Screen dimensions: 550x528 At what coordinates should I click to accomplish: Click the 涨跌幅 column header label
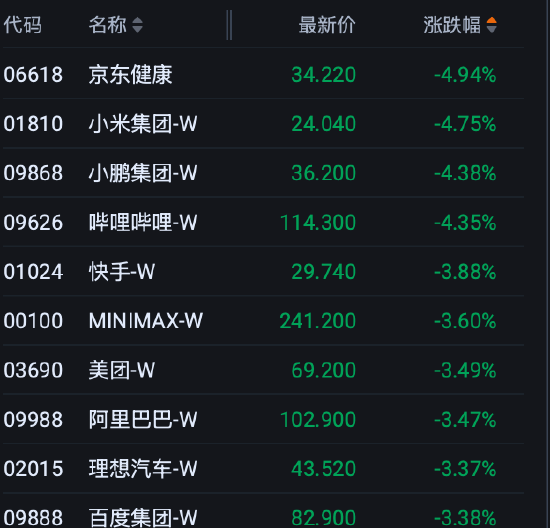point(452,25)
